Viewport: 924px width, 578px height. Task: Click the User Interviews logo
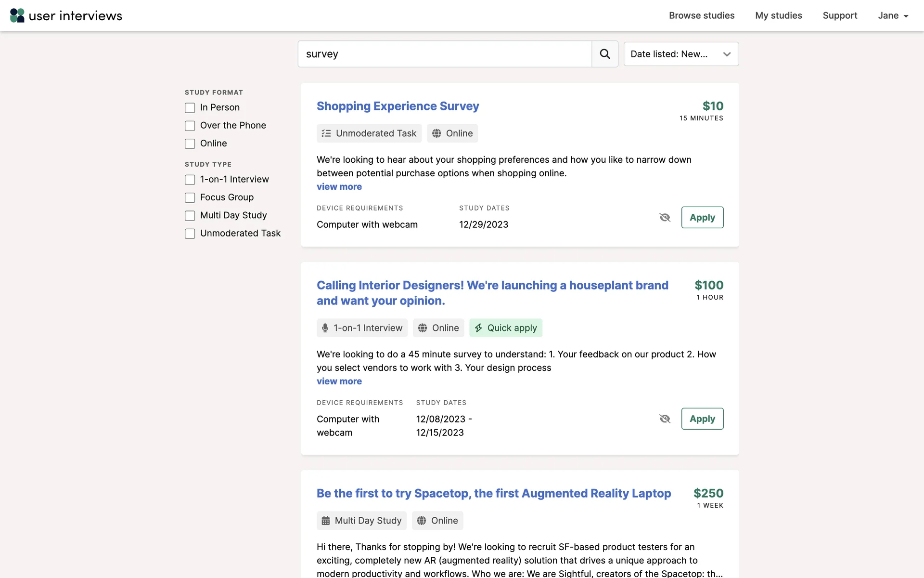coord(66,15)
